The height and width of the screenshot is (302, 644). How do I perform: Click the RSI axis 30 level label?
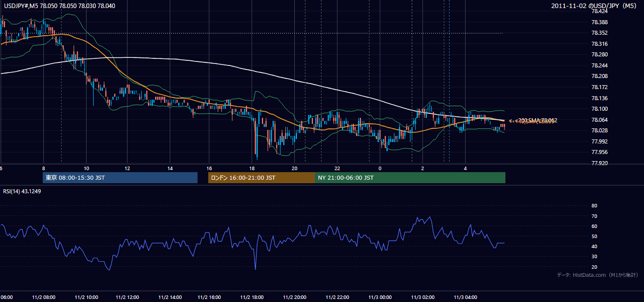click(x=594, y=257)
